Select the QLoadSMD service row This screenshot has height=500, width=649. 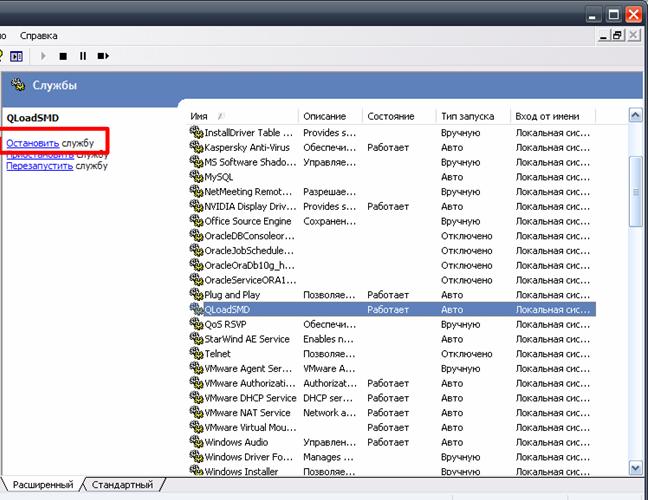coord(392,309)
